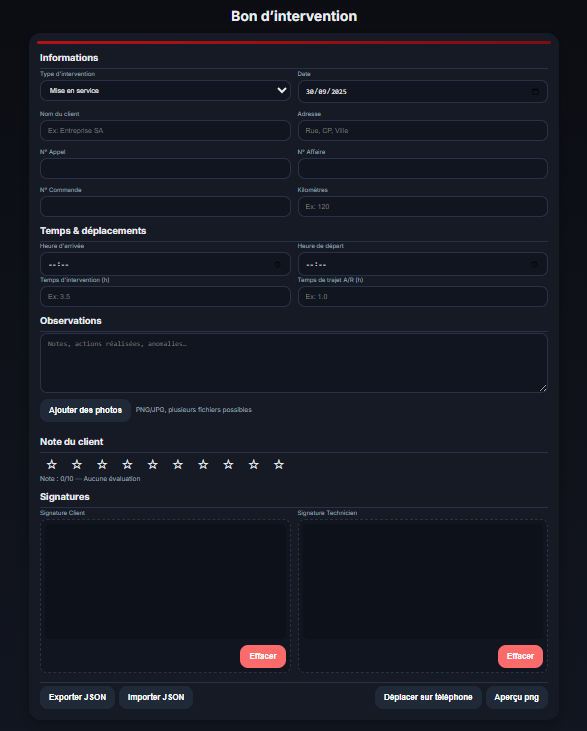Focus the Temps de trajet A/R field
The image size is (587, 731).
tap(423, 297)
